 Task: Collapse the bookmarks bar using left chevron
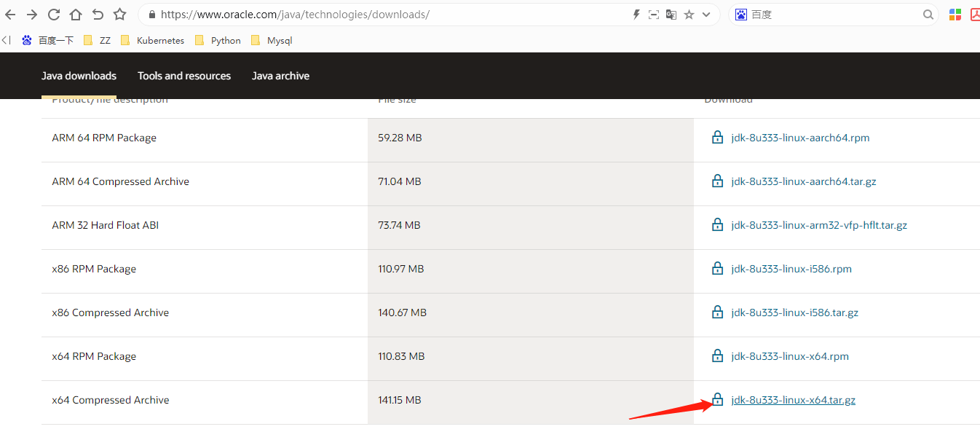coord(6,41)
